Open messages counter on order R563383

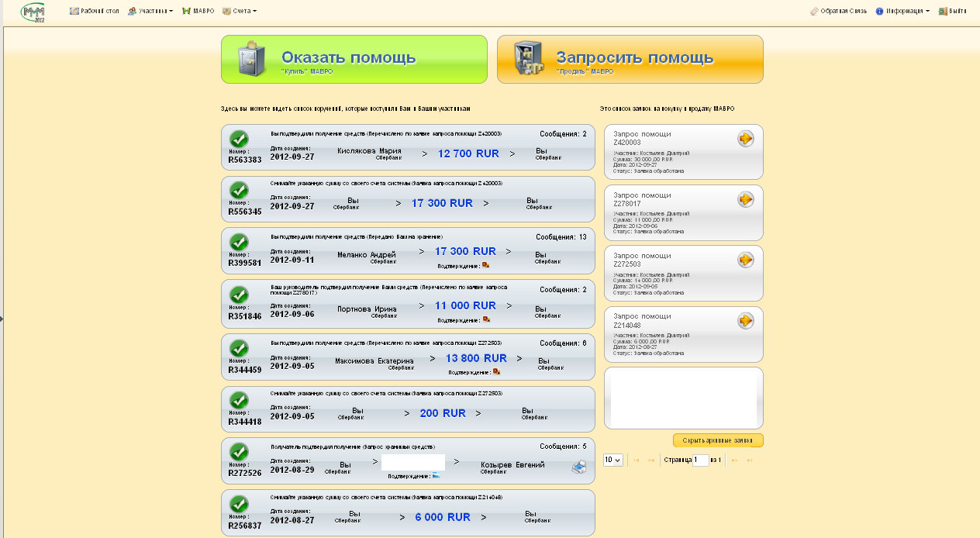pos(563,134)
